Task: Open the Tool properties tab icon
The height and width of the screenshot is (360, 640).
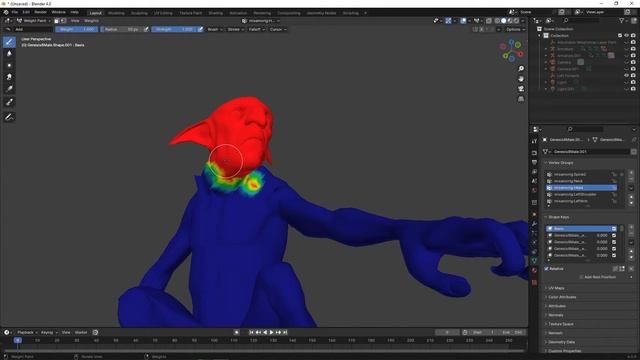Action: [x=534, y=141]
